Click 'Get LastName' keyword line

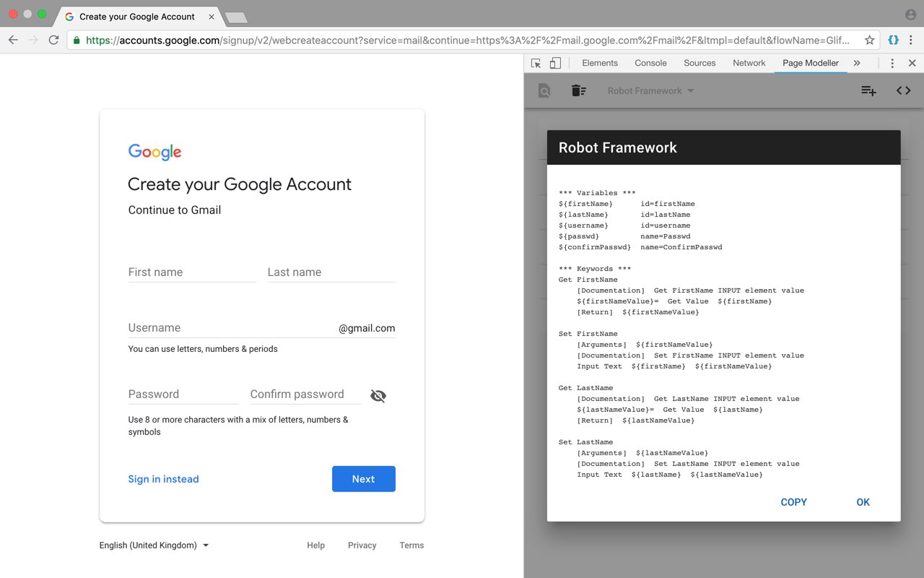(x=585, y=388)
